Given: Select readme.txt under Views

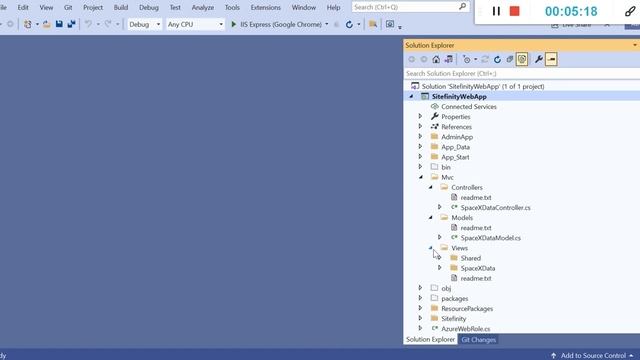Looking at the screenshot, I should tap(476, 278).
